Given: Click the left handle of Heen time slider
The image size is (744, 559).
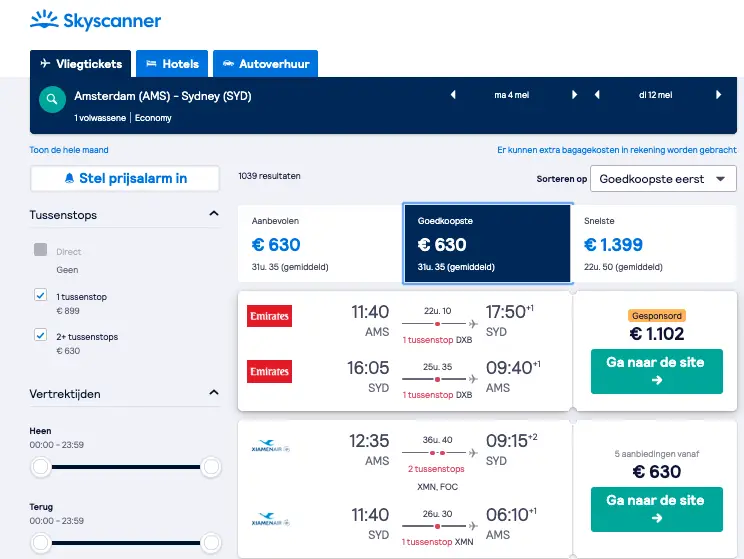Looking at the screenshot, I should coord(41,467).
